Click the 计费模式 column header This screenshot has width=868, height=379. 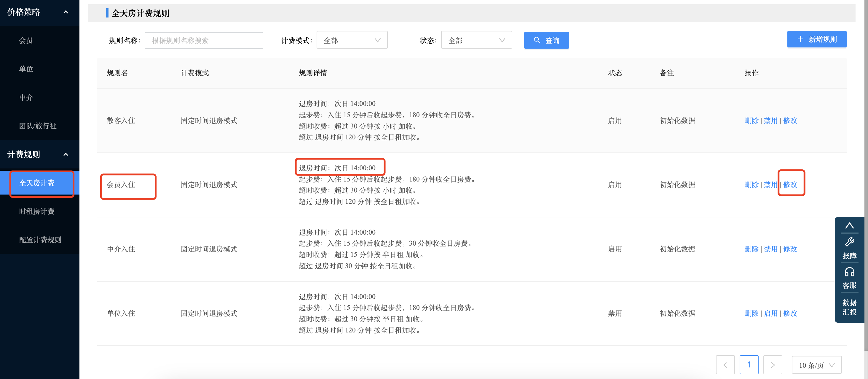pos(195,73)
